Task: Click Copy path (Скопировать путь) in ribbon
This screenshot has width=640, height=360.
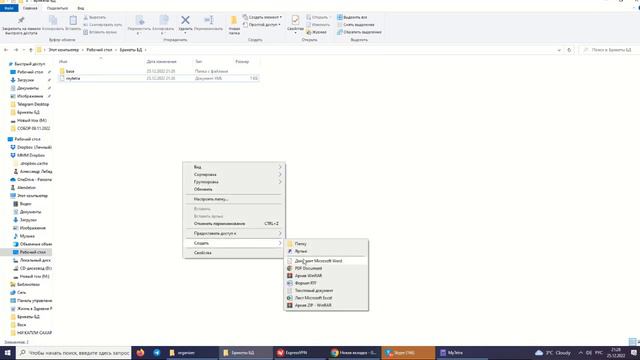Action: (102, 24)
